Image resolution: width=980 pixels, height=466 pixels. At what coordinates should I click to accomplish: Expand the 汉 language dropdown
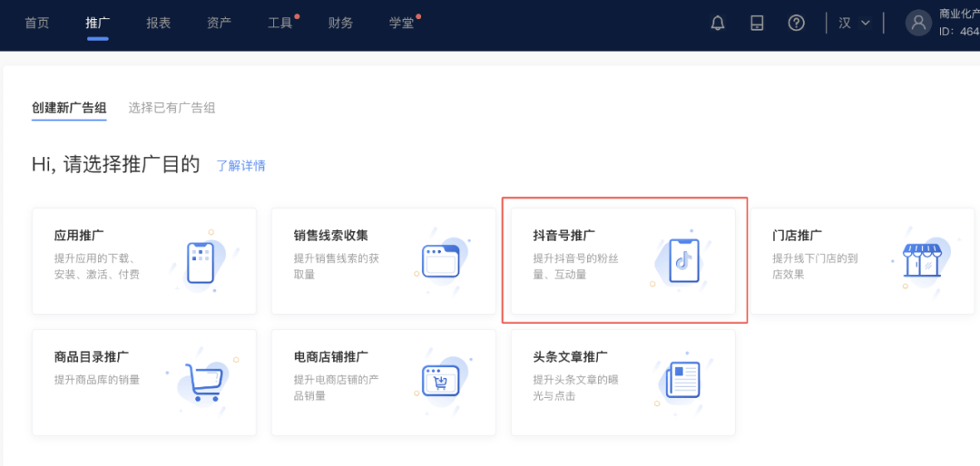coord(854,24)
